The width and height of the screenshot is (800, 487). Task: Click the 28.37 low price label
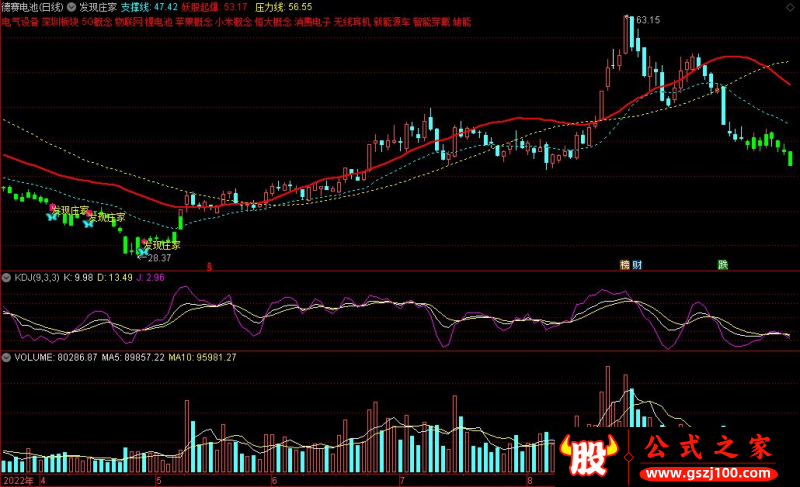[159, 258]
